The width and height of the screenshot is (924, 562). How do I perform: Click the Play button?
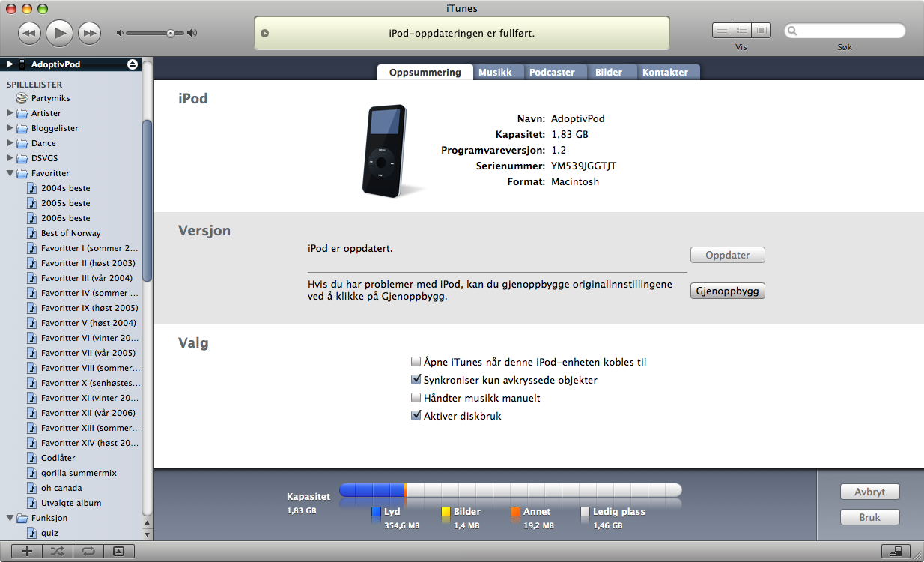tap(59, 33)
